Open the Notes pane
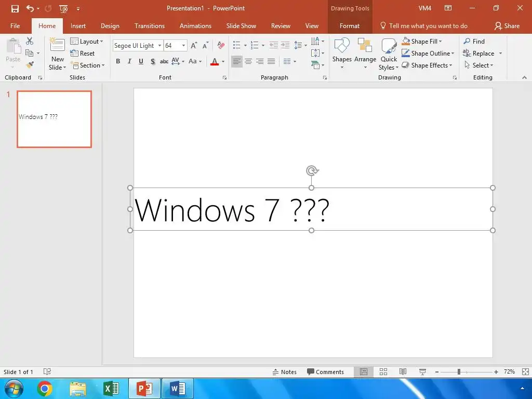Screen dimensions: 532x399 [284, 372]
